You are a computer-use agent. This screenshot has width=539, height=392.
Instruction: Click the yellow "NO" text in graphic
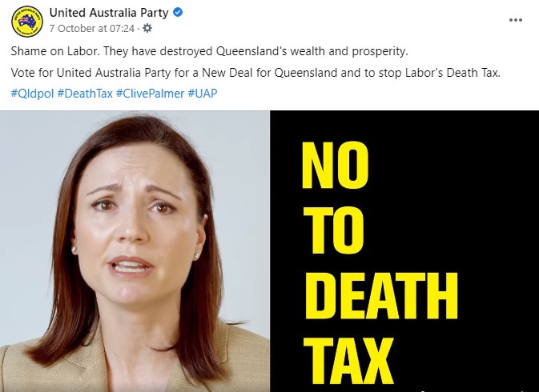pos(335,165)
